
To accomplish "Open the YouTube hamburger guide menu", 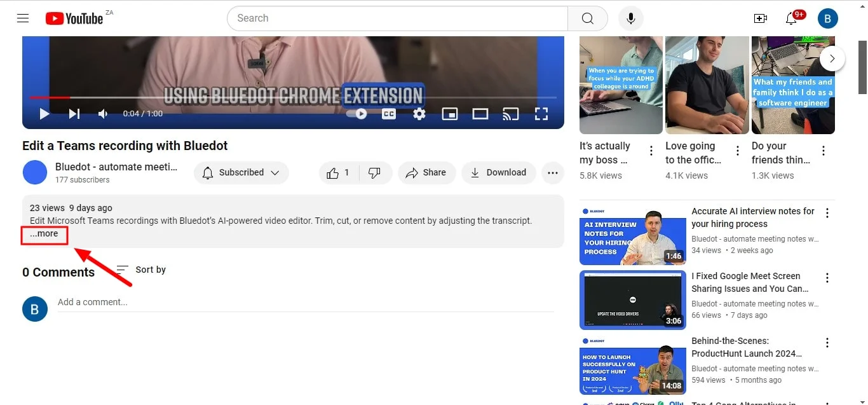I will (23, 18).
